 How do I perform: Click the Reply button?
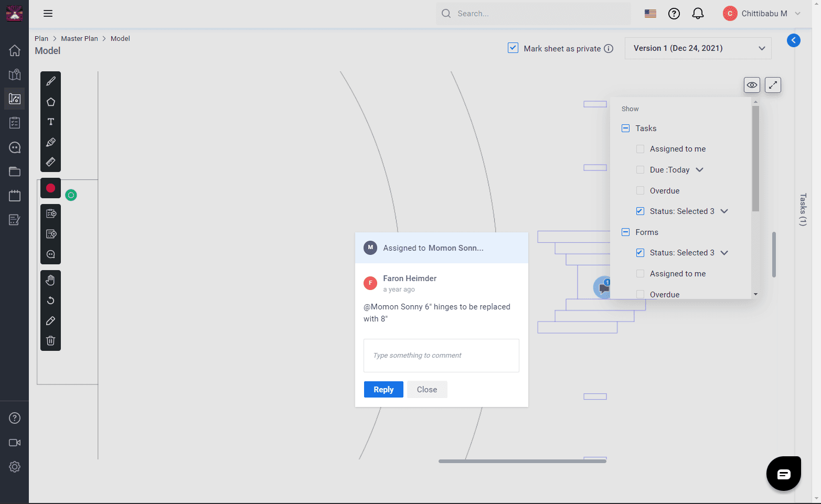point(383,390)
